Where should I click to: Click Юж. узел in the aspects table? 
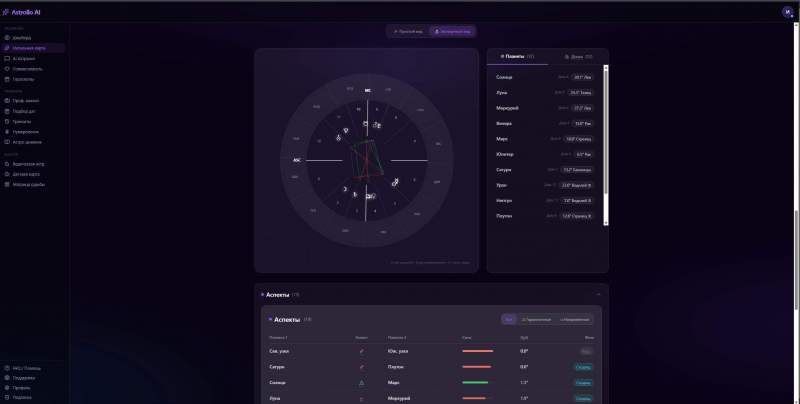398,351
